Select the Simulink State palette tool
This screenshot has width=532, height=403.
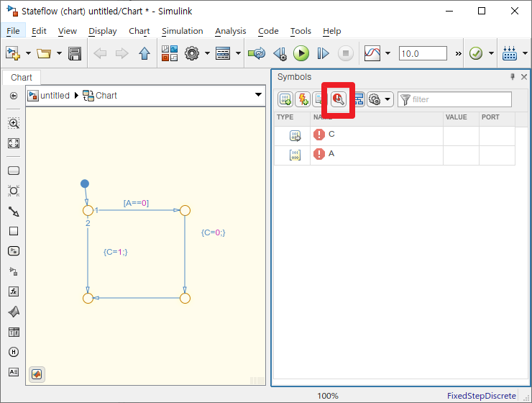point(14,251)
